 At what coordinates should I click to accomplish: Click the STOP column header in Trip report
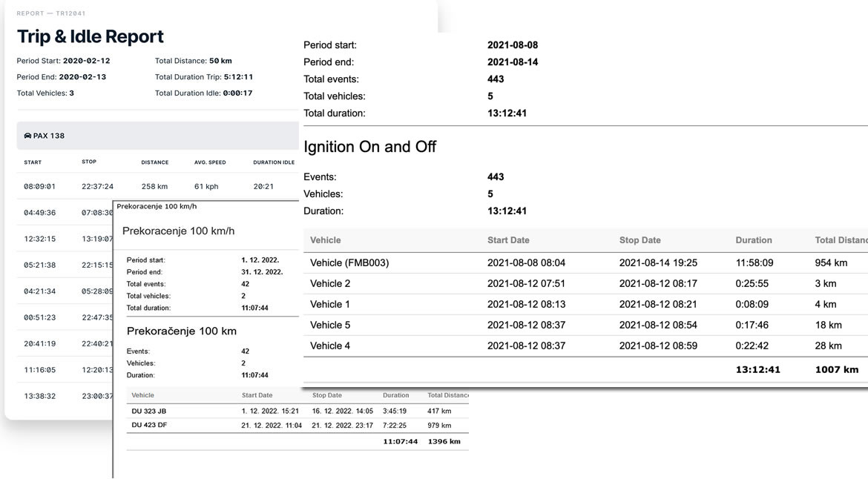click(89, 162)
